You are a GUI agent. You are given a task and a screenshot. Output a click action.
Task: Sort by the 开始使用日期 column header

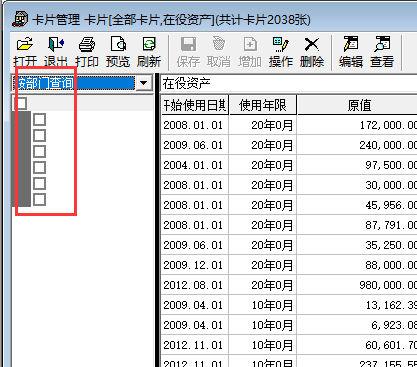click(195, 105)
